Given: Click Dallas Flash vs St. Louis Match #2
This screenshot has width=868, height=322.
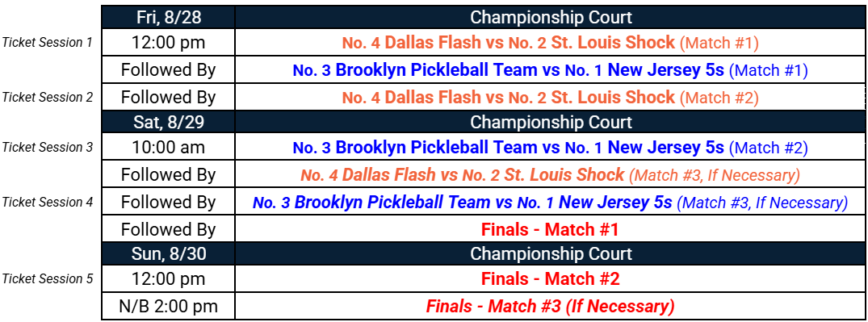Looking at the screenshot, I should pyautogui.click(x=550, y=98).
